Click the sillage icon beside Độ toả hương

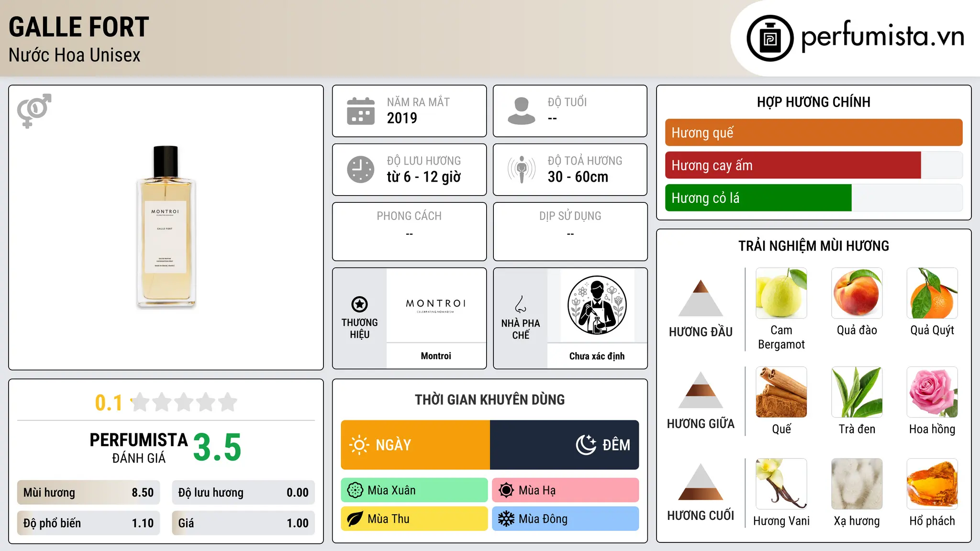pos(522,169)
